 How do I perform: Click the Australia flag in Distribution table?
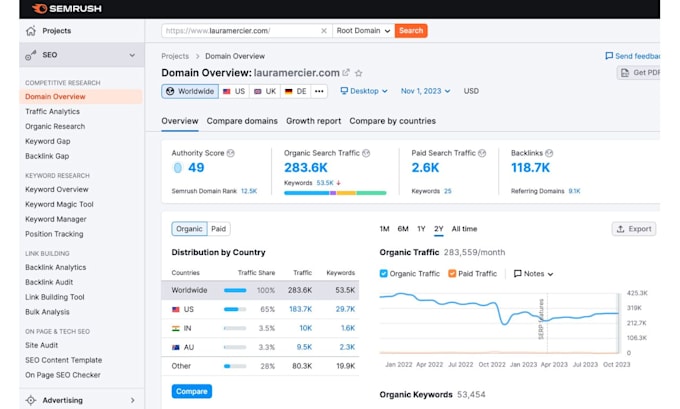coord(176,347)
